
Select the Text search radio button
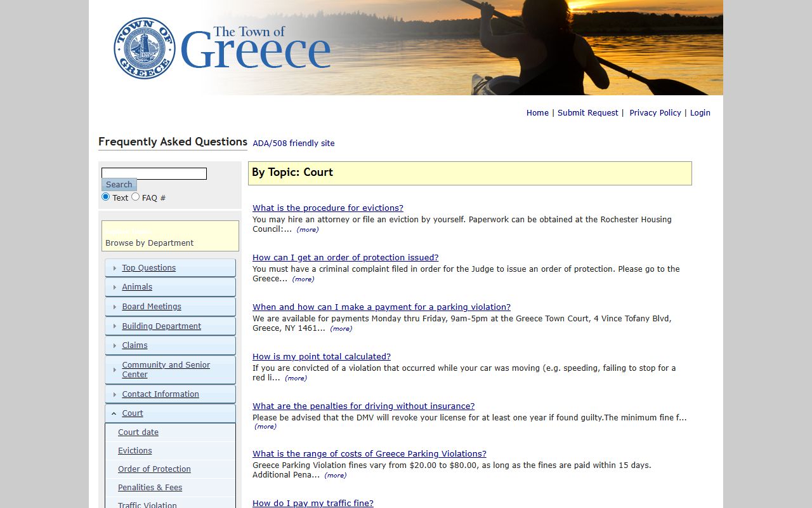coord(106,197)
